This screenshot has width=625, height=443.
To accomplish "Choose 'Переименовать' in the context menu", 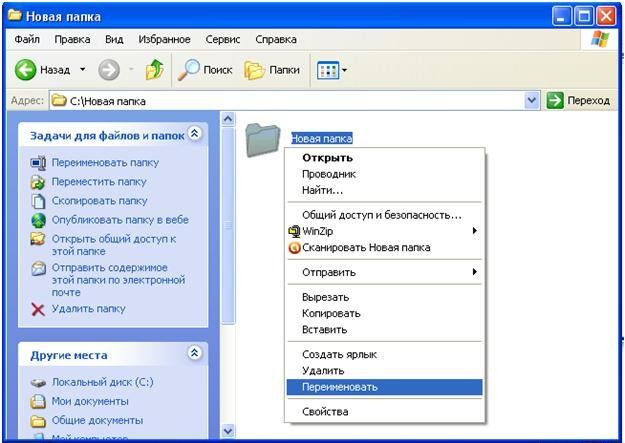I will coord(384,387).
